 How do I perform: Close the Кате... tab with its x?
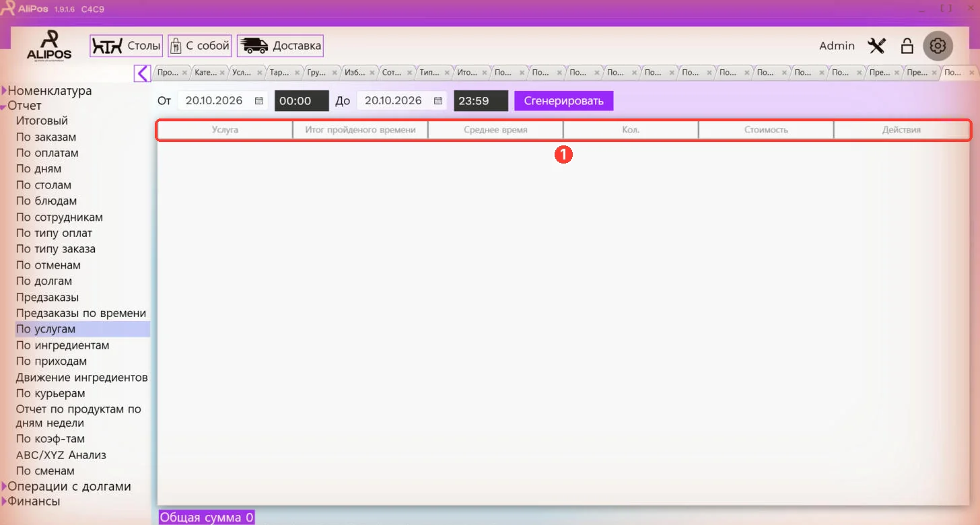coord(222,73)
